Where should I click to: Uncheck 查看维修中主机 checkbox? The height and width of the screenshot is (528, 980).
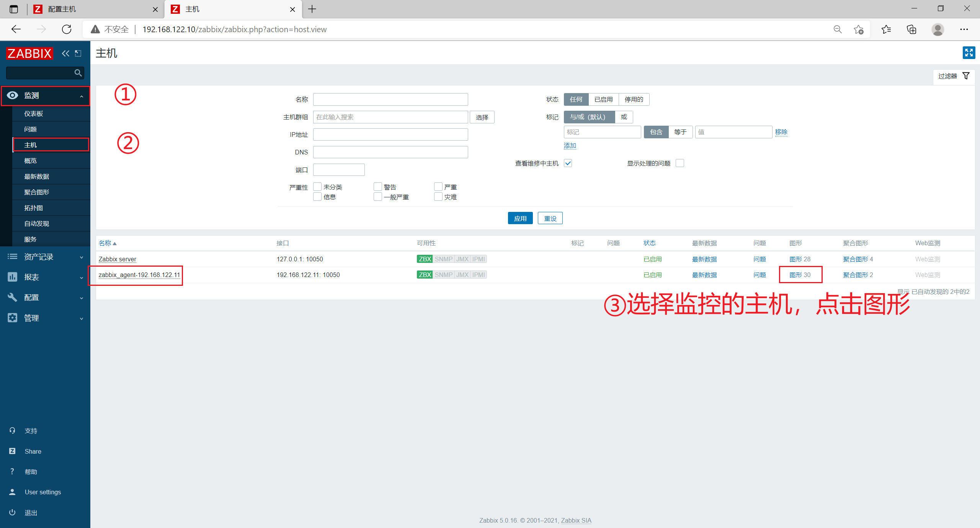(x=568, y=163)
